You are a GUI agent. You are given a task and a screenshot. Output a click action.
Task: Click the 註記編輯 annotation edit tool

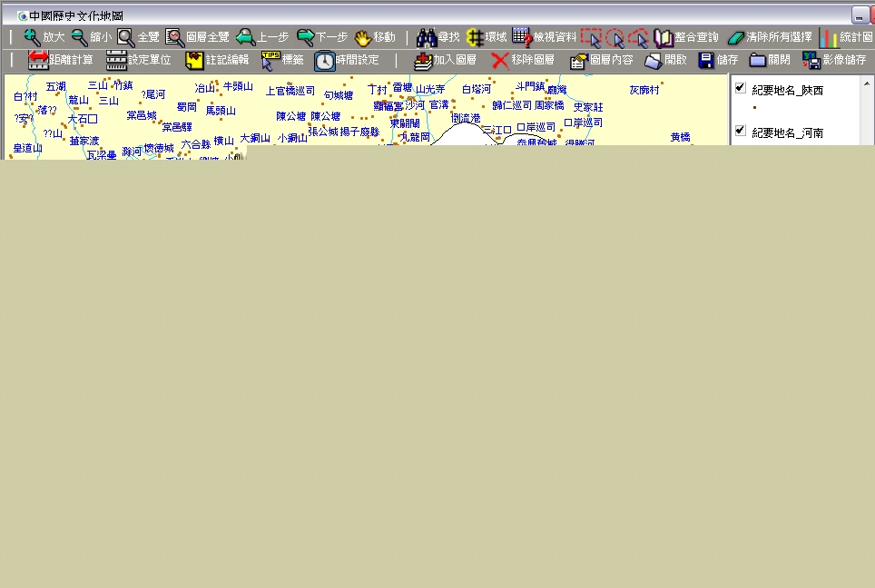(x=194, y=60)
